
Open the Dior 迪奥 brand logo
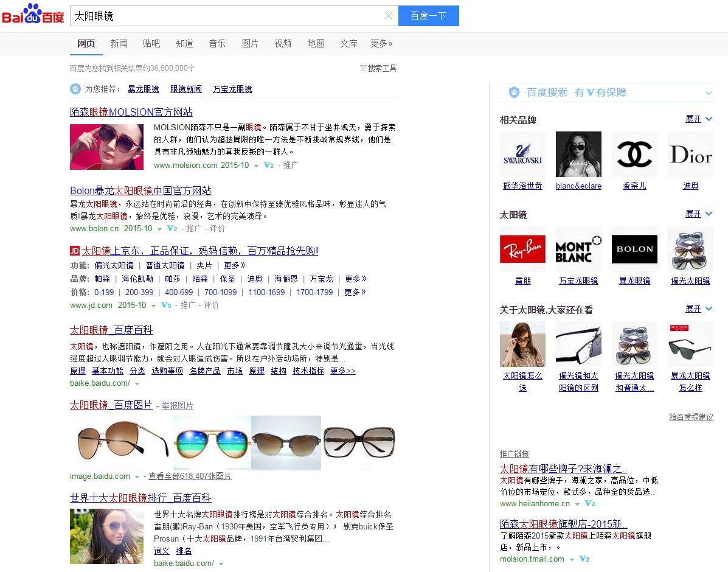click(690, 154)
